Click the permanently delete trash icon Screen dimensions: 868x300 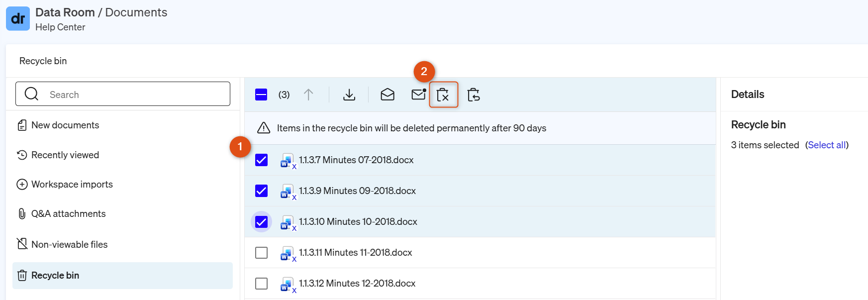tap(443, 95)
